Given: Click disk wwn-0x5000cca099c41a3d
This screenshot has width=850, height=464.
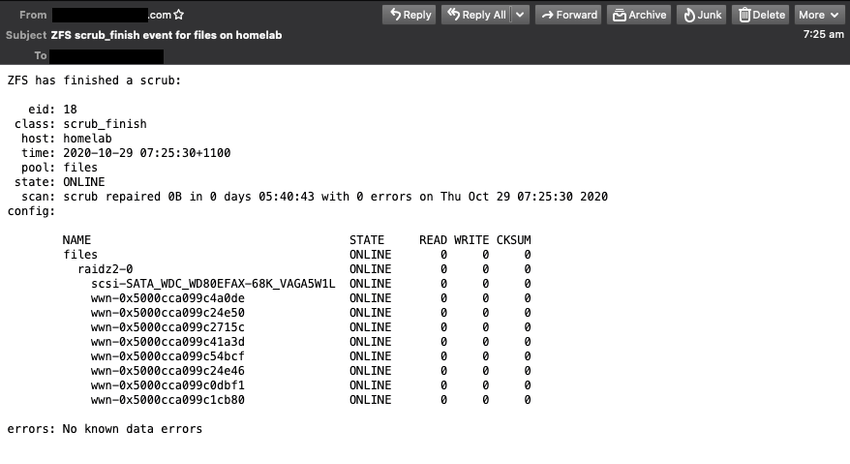Looking at the screenshot, I should pyautogui.click(x=168, y=342).
